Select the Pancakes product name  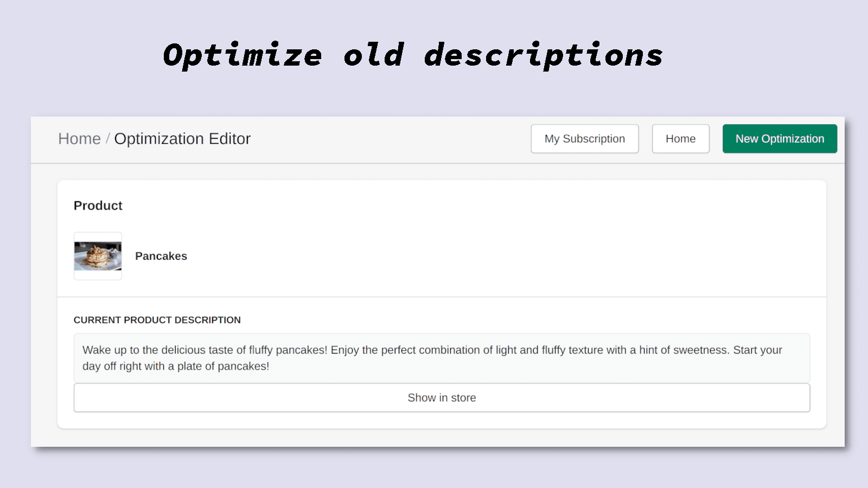tap(161, 256)
